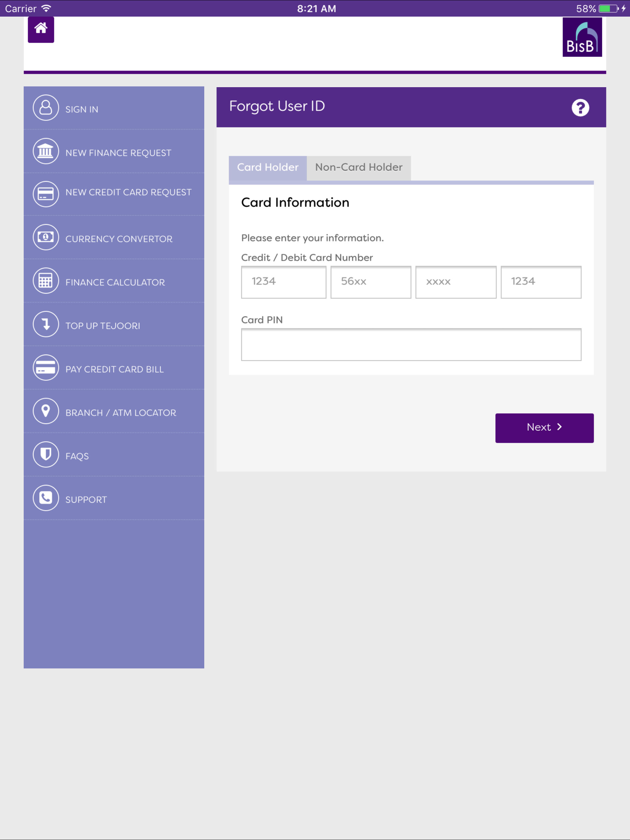Select the Card Holder tab

268,168
